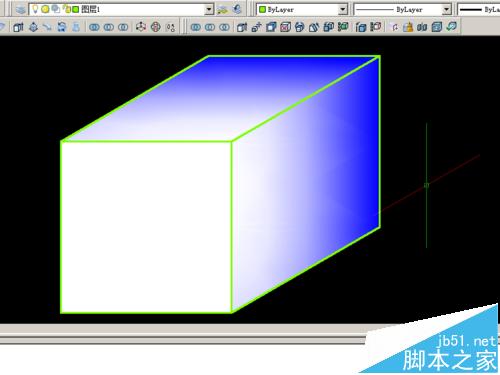Toggle the lock icon for 图层1
The image size is (500, 375).
(x=67, y=9)
